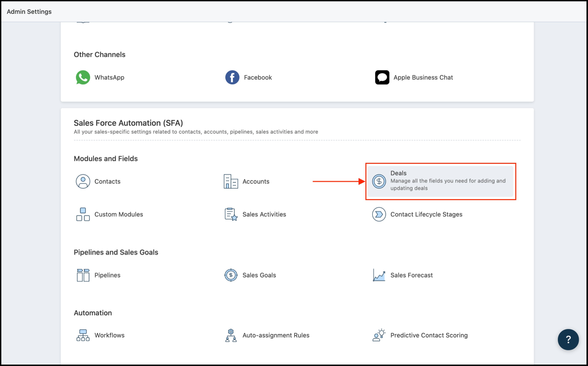Open Predictive Contact Scoring label
This screenshot has height=366, width=588.
tap(429, 335)
